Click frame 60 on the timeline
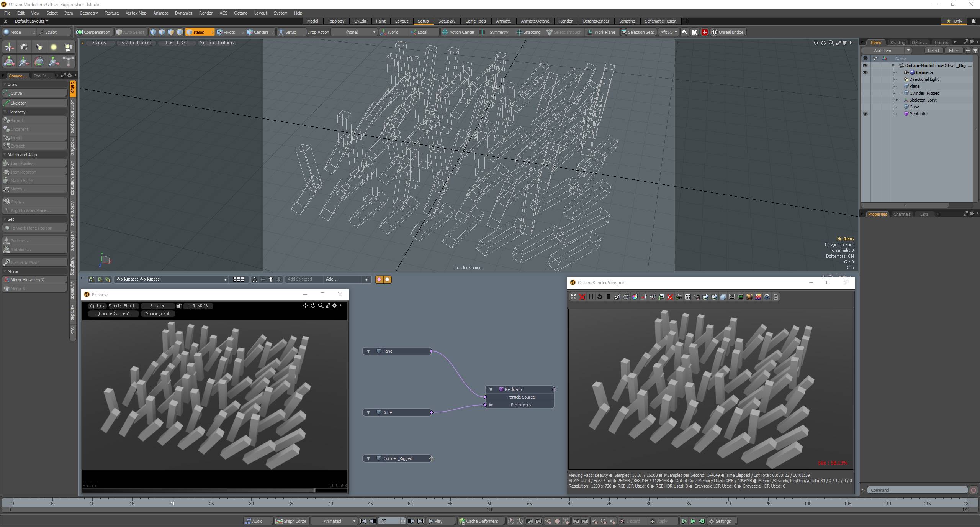Screen dimensions: 980x527 pos(489,503)
